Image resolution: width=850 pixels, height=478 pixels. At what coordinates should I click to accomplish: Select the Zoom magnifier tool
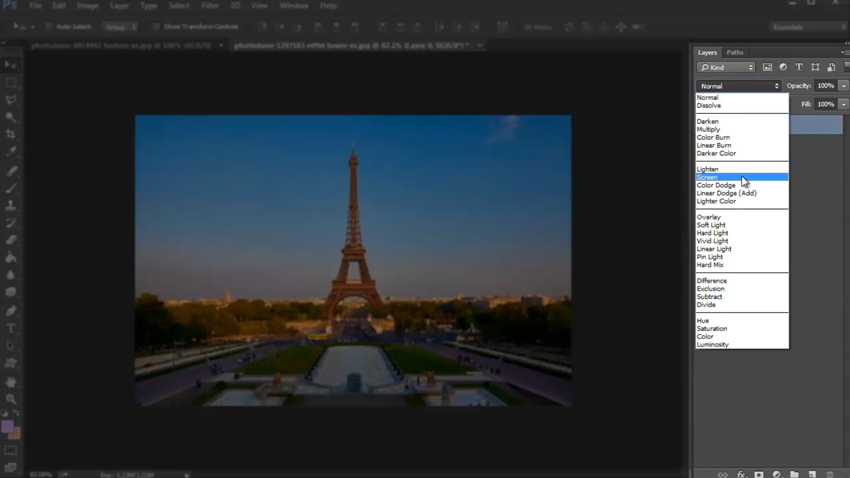coord(11,399)
